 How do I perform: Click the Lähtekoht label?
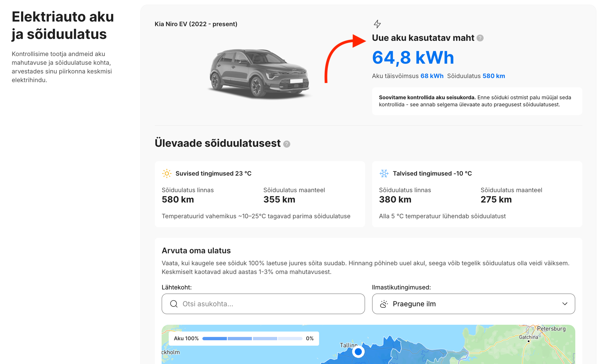pyautogui.click(x=176, y=287)
